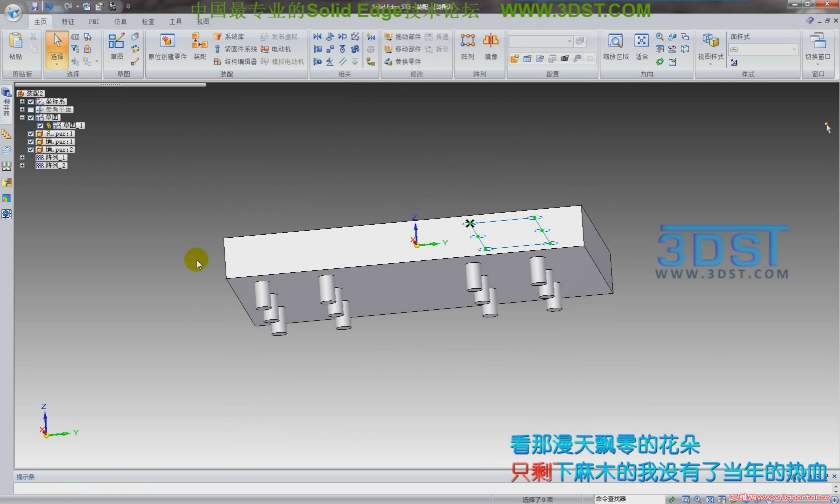Expand the 阵列_2 tree node

pyautogui.click(x=22, y=165)
